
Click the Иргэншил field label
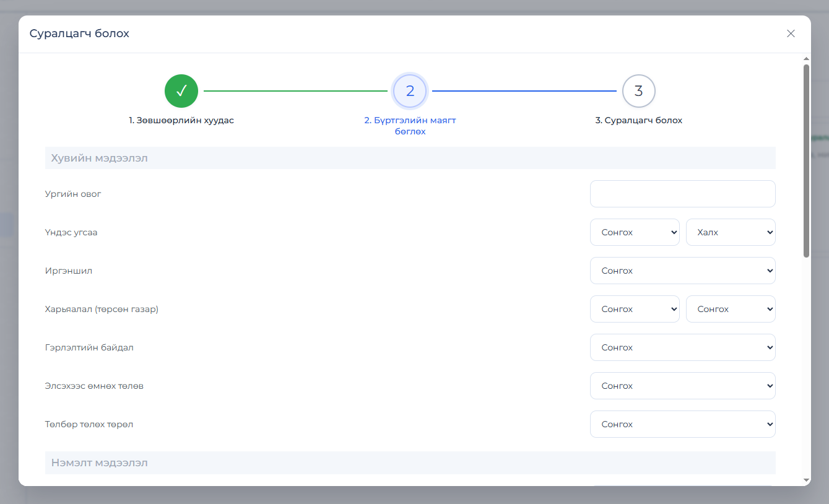tap(69, 271)
